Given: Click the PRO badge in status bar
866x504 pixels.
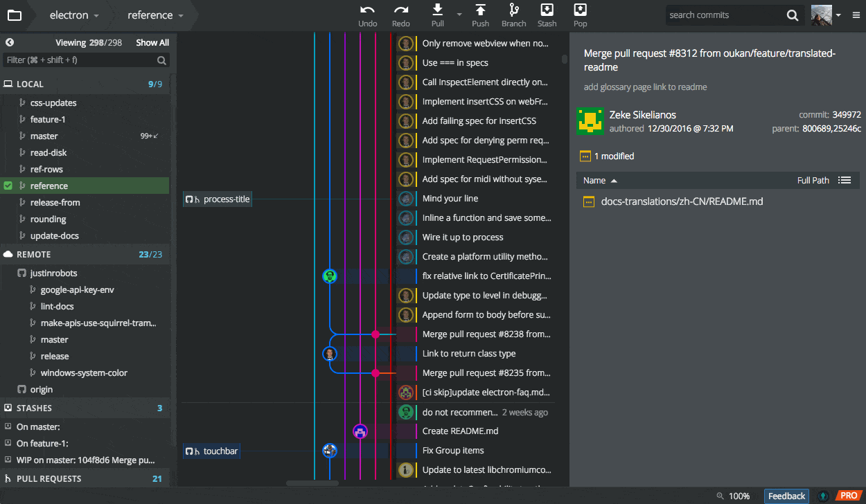Looking at the screenshot, I should pos(848,496).
